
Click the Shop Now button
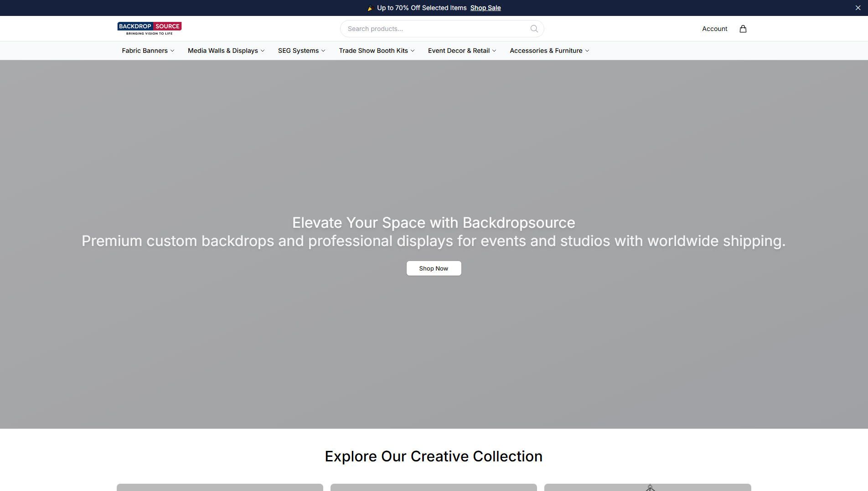[x=434, y=268]
